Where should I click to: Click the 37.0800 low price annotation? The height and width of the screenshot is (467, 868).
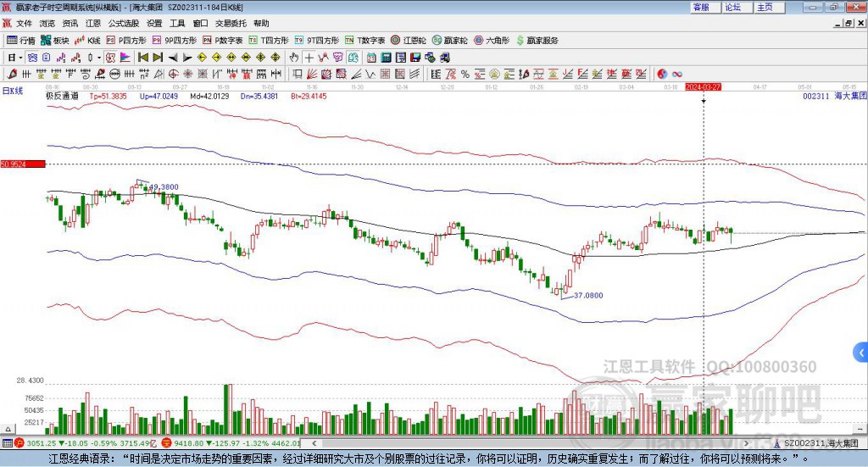point(588,296)
